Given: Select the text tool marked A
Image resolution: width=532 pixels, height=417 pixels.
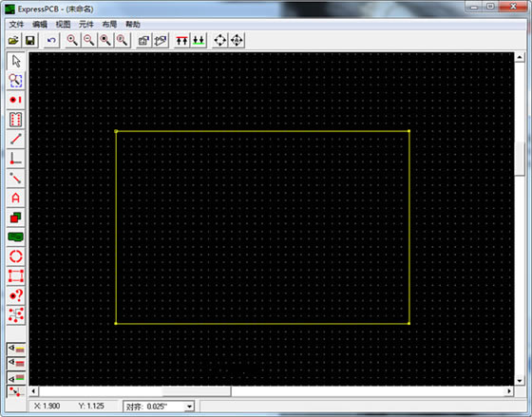Looking at the screenshot, I should (x=15, y=198).
